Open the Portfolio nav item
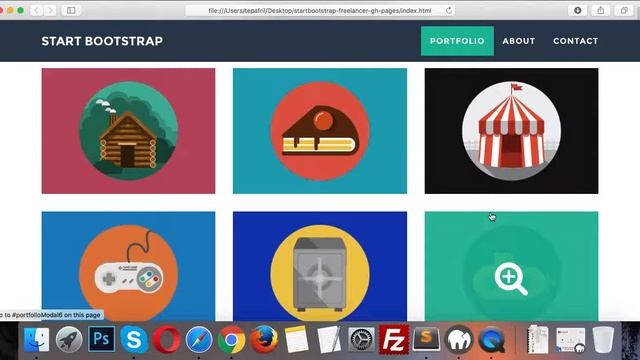640x360 pixels. tap(457, 41)
